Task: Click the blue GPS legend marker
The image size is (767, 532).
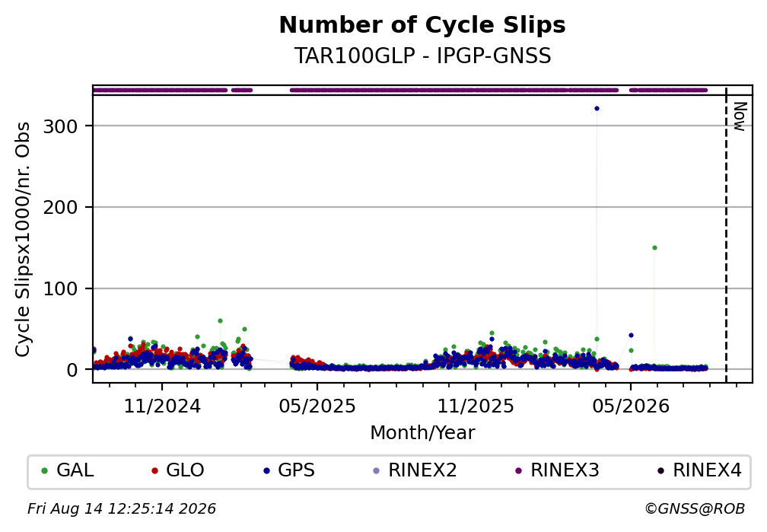Action: (266, 471)
